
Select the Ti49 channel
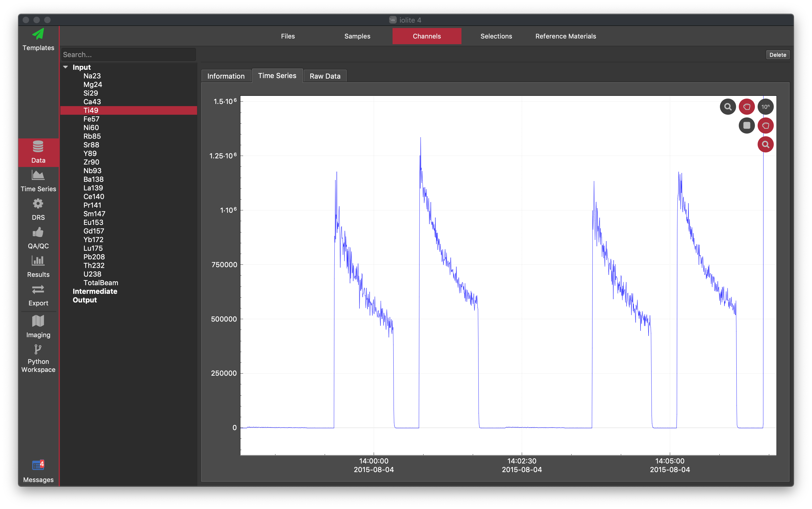[x=128, y=110]
